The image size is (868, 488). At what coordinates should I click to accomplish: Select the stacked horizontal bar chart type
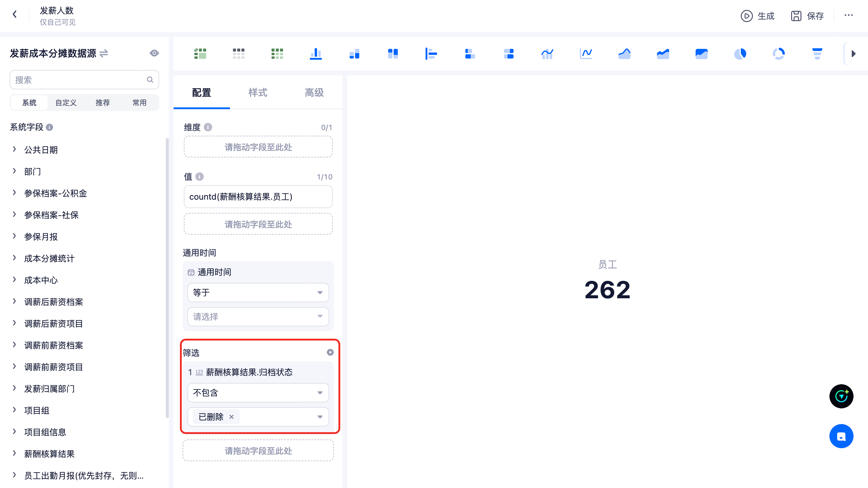coord(470,54)
